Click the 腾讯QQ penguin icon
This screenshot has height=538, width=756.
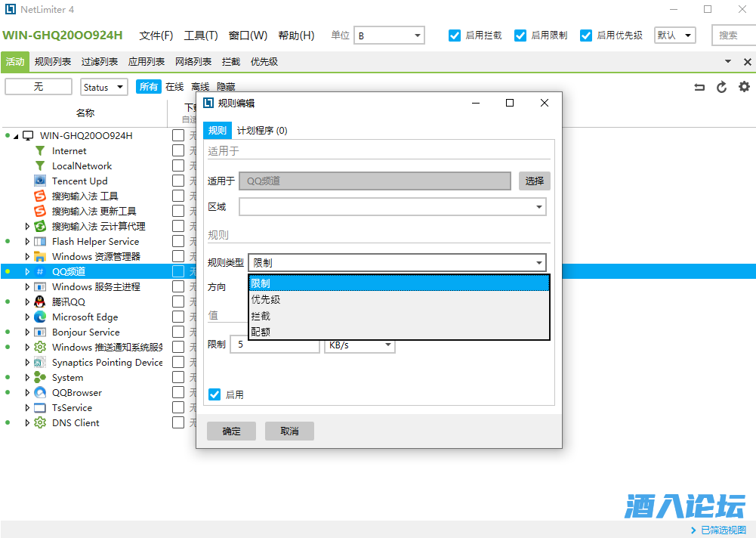click(x=40, y=301)
